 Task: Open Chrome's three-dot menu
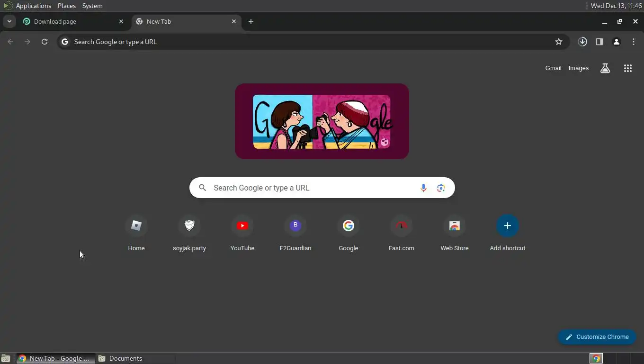pos(634,42)
